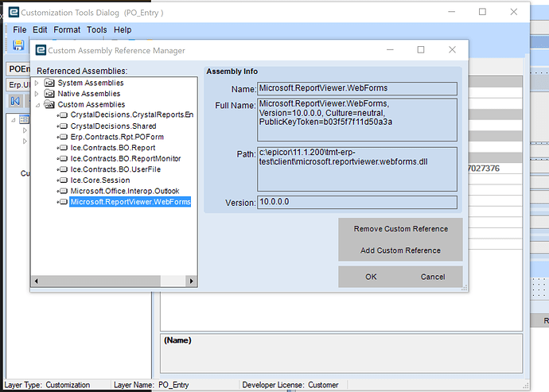Expand System Assemblies node
This screenshot has height=392, width=549.
click(37, 83)
